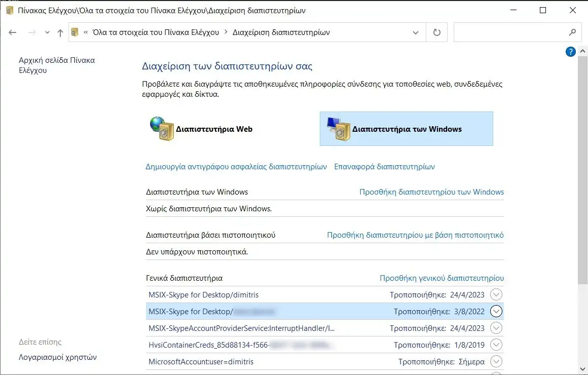Viewport: 588px width, 375px height.
Task: Click the scrollbar down arrow
Action: [x=582, y=369]
